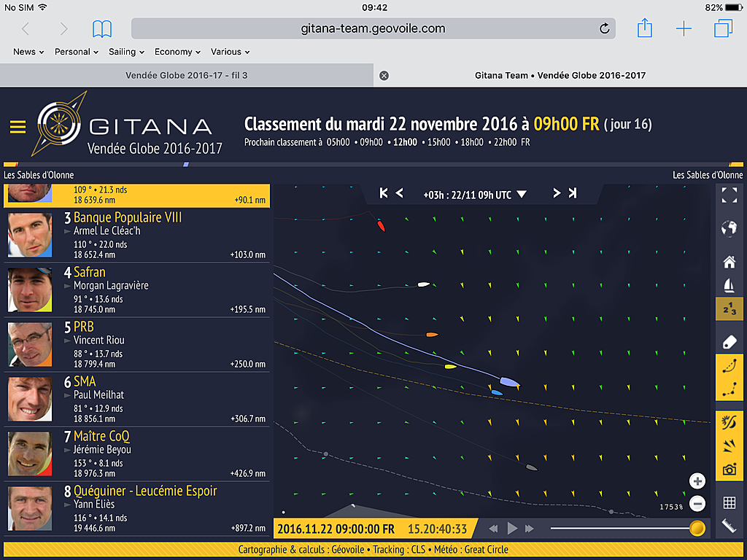This screenshot has height=560, width=747.
Task: Toggle the dotted track points display
Action: pyautogui.click(x=729, y=389)
